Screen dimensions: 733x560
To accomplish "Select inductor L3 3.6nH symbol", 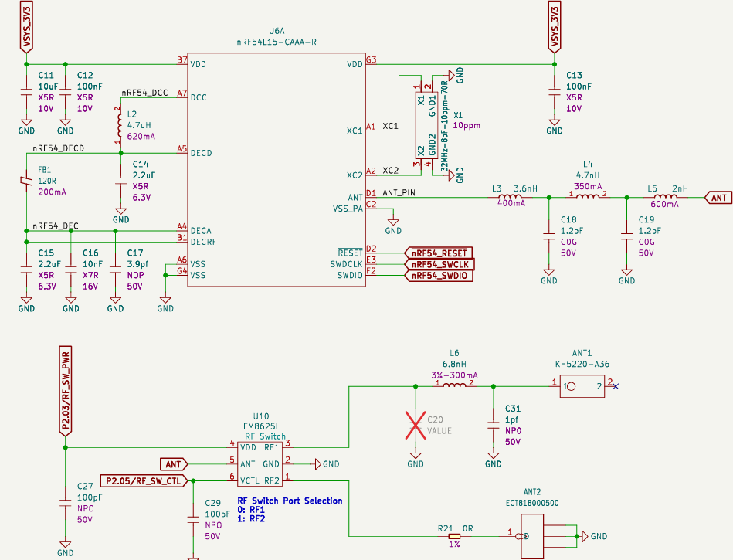I will coord(511,196).
